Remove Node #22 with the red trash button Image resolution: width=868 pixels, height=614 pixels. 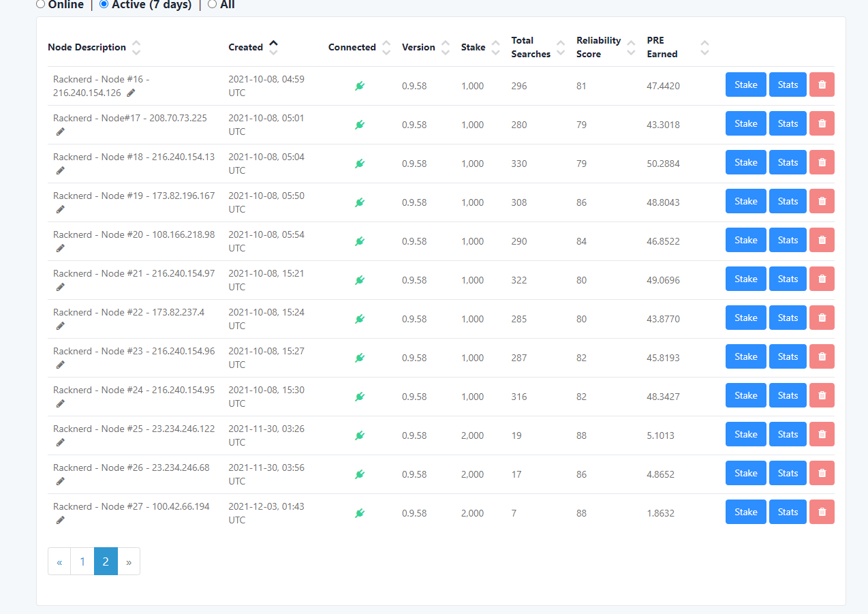822,318
